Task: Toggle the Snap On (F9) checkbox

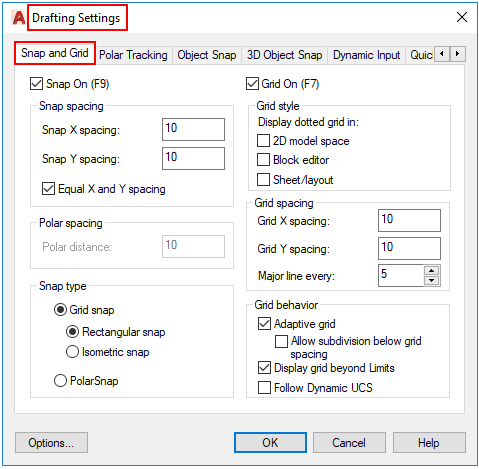Action: pos(36,84)
